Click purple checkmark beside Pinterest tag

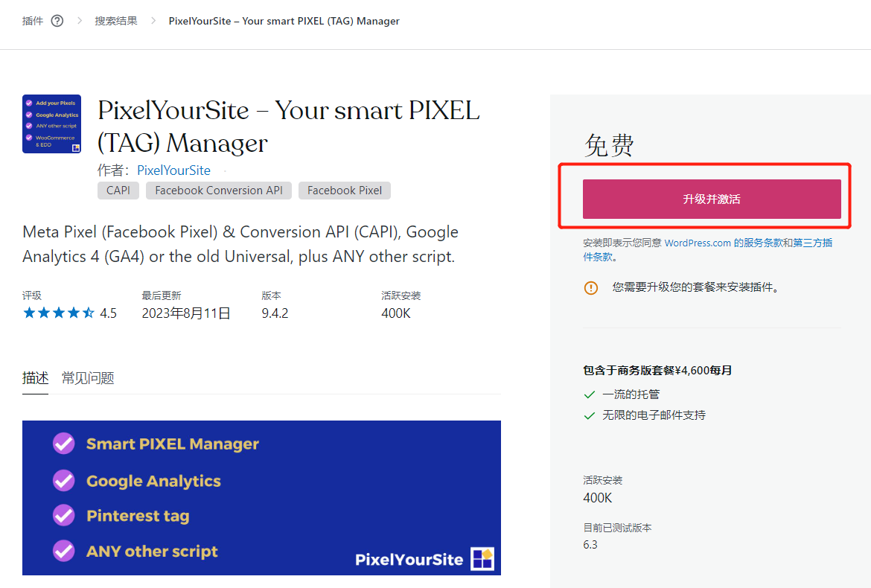pos(63,516)
